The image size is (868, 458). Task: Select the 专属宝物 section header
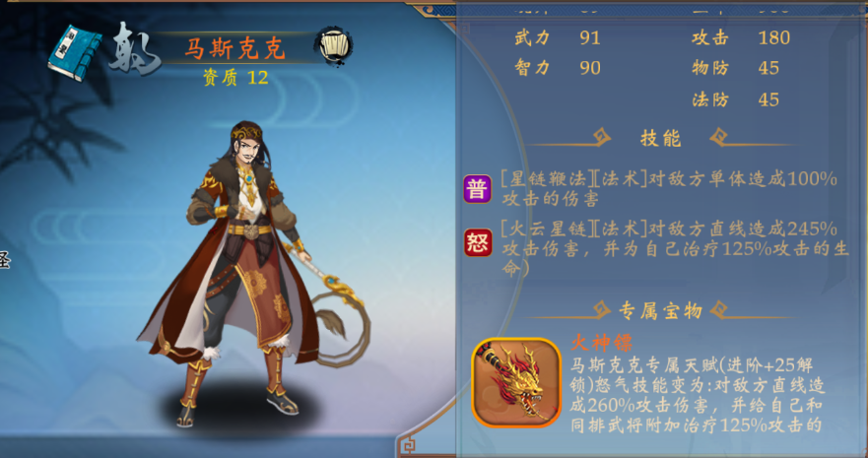point(660,311)
